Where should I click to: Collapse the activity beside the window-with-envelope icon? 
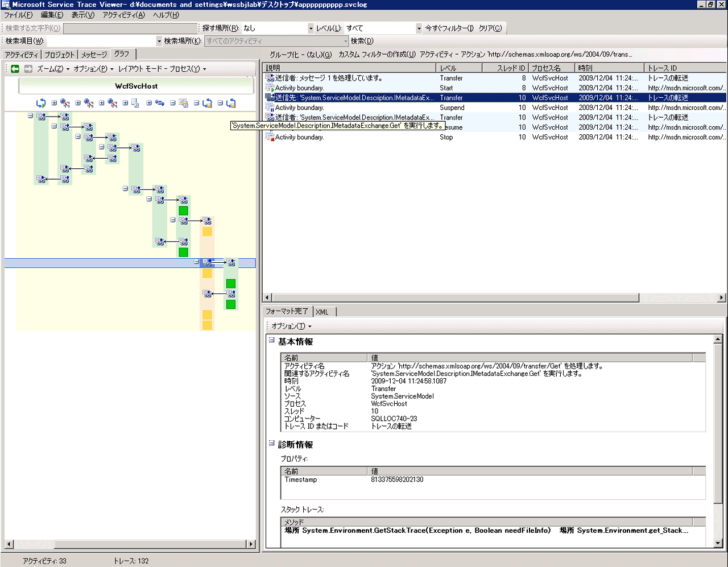coord(173,103)
